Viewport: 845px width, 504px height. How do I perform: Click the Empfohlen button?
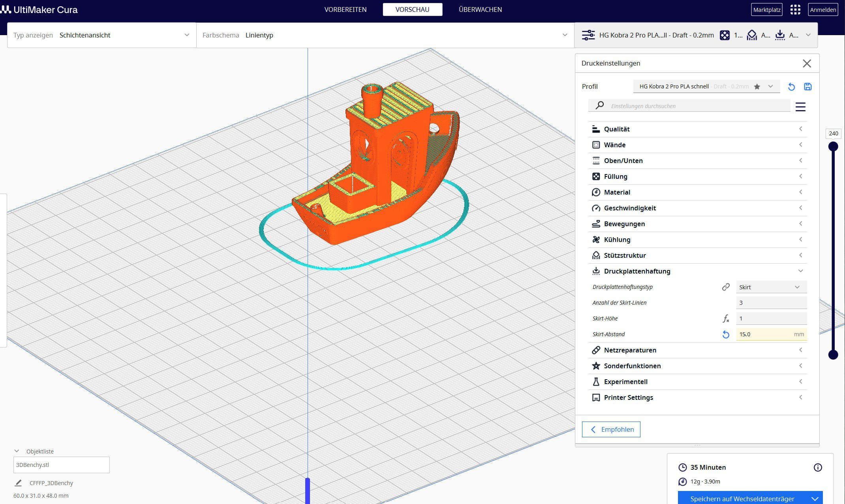pyautogui.click(x=611, y=429)
